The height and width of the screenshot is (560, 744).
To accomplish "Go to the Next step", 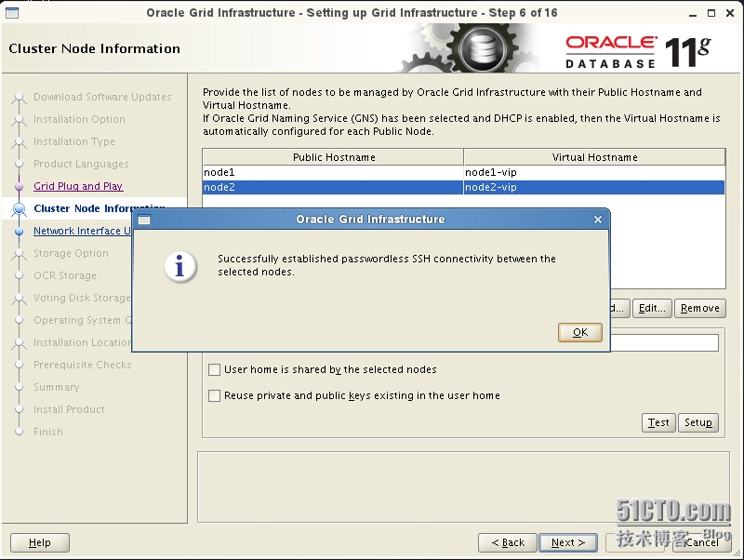I will 568,542.
